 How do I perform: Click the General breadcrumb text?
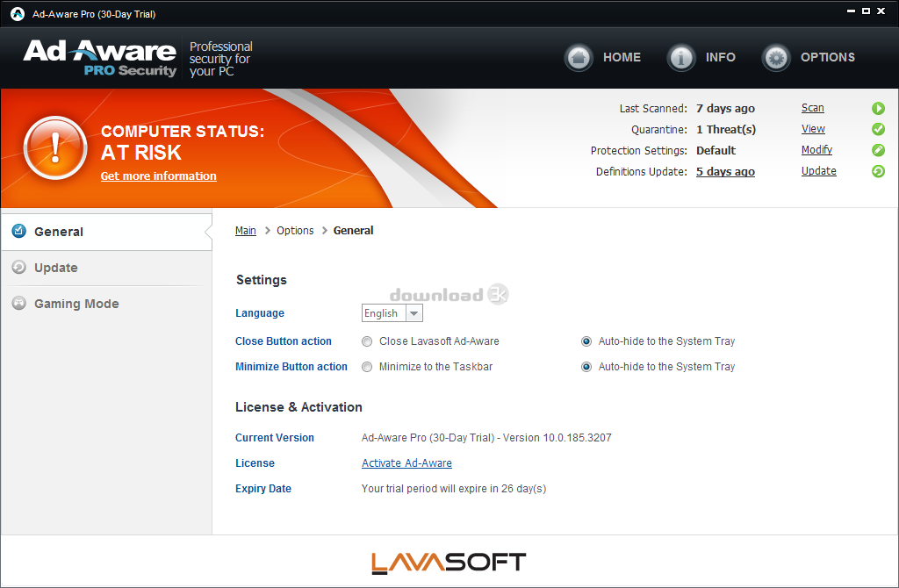click(x=353, y=231)
